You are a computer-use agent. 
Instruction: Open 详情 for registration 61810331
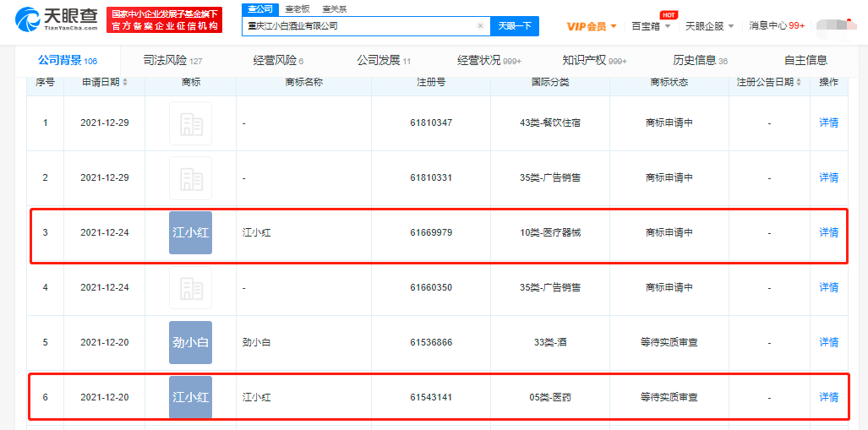[x=828, y=177]
